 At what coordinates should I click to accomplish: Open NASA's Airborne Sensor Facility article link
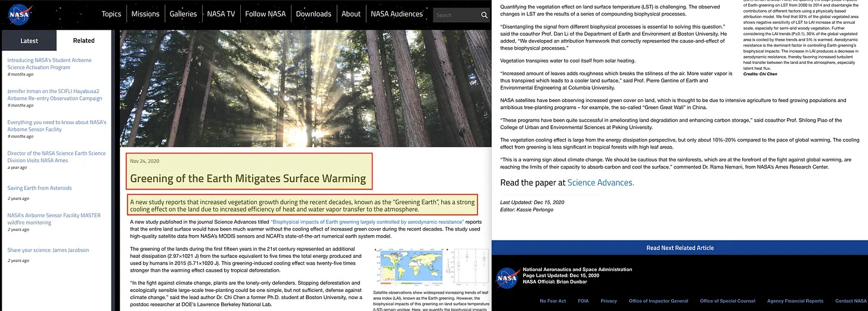click(57, 126)
